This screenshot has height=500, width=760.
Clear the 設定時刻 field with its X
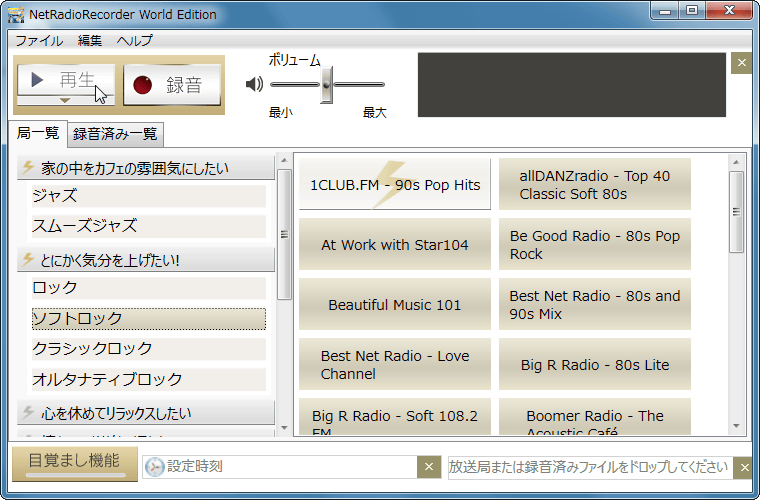click(x=429, y=467)
